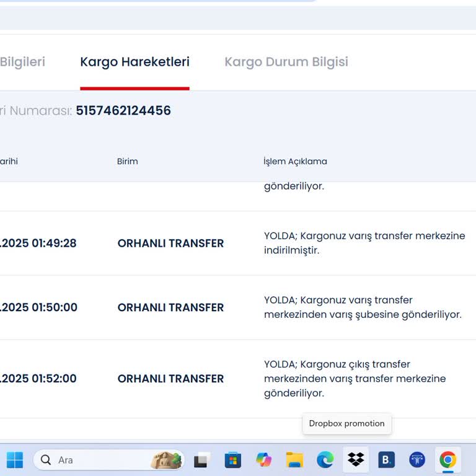Open the partially visible Bilgileri tab
Image resolution: width=476 pixels, height=476 pixels.
pyautogui.click(x=22, y=62)
